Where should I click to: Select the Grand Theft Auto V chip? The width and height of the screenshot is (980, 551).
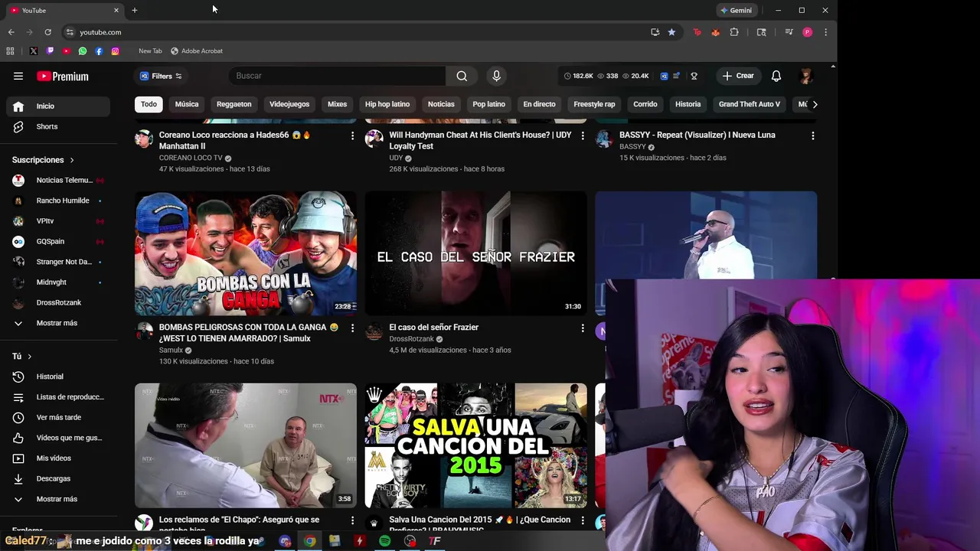(x=750, y=104)
